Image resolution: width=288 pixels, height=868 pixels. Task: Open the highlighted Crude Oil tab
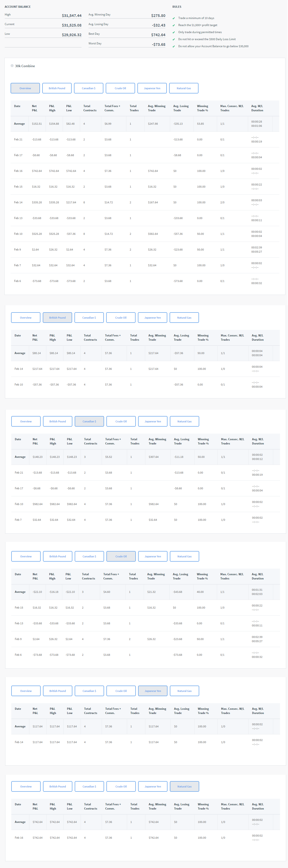click(121, 556)
